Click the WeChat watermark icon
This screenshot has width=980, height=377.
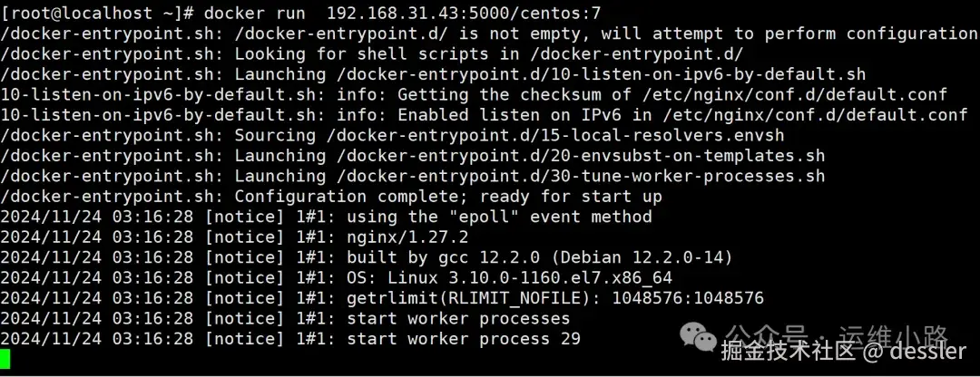point(699,337)
